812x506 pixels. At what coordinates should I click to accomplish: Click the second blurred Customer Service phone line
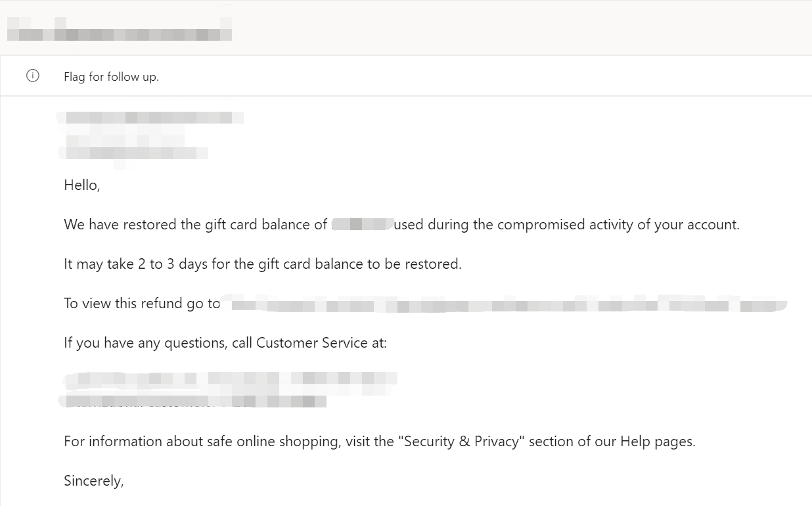pyautogui.click(x=193, y=400)
